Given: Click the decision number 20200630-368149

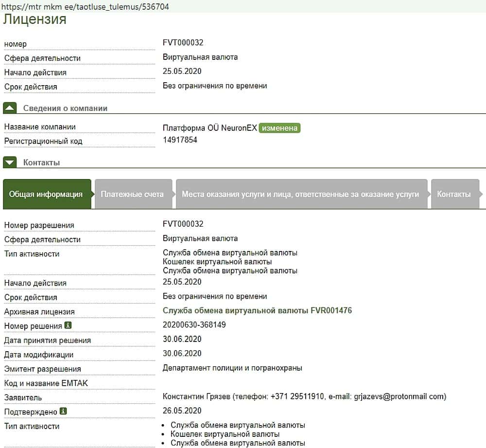Looking at the screenshot, I should coord(194,324).
